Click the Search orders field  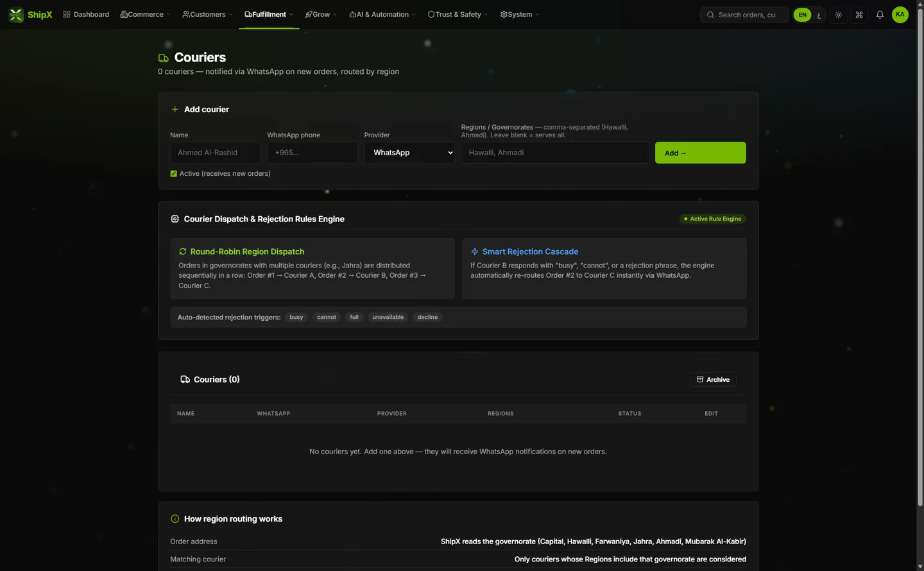tap(744, 15)
